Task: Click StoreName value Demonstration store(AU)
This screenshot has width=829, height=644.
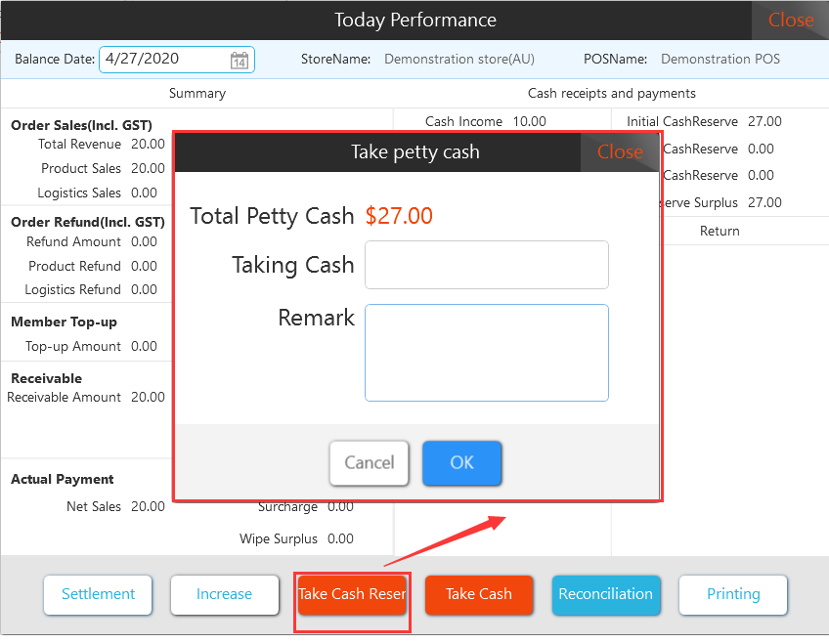Action: point(459,60)
